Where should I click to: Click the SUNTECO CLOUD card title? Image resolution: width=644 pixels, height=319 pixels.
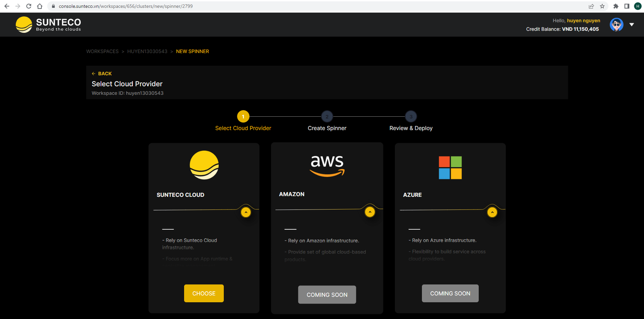(x=180, y=195)
